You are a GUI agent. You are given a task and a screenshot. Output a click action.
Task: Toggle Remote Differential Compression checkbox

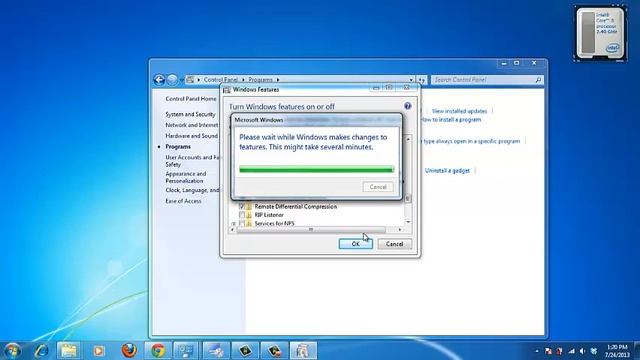[242, 207]
